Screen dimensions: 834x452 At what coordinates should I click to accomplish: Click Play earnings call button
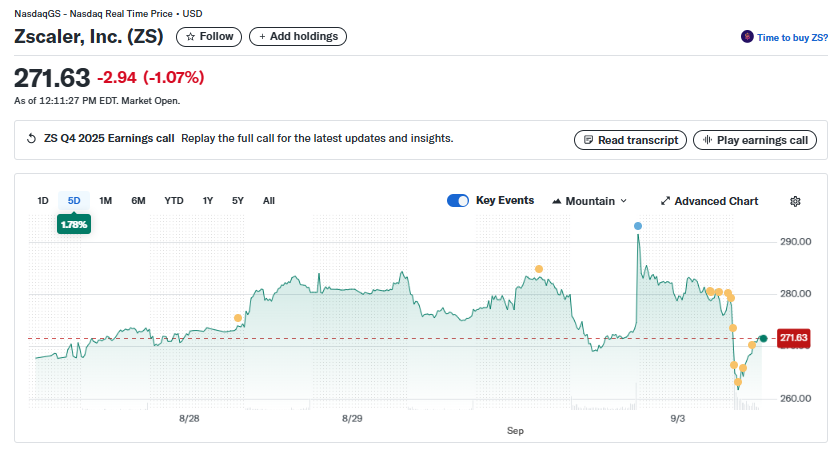point(755,140)
